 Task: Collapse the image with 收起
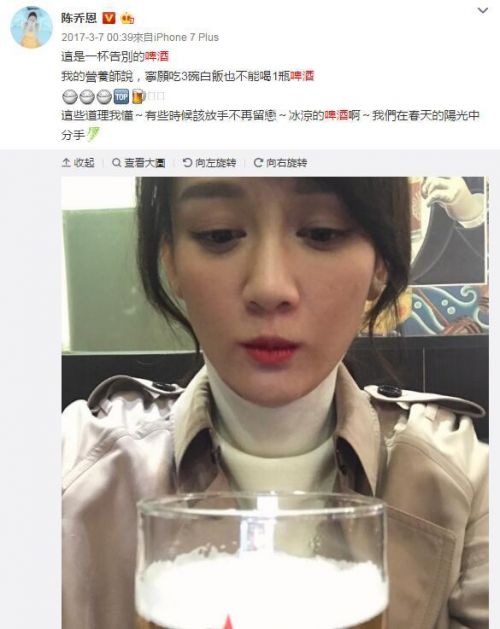tap(78, 162)
